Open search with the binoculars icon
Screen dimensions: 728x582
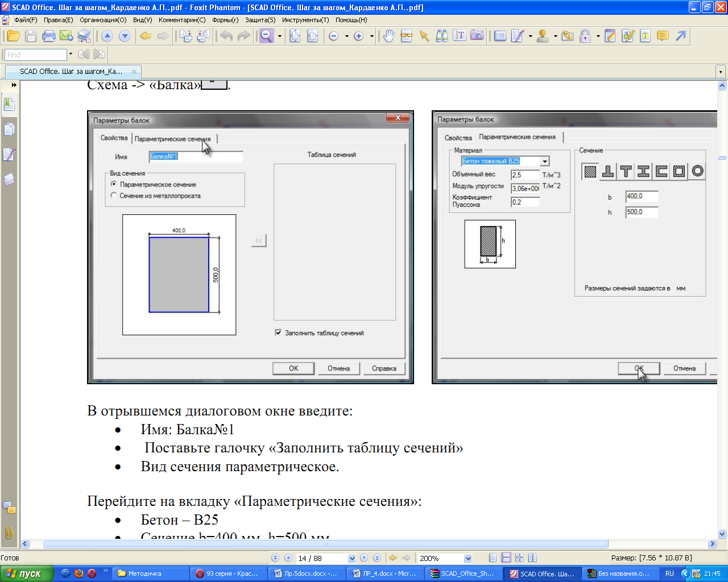(442, 36)
